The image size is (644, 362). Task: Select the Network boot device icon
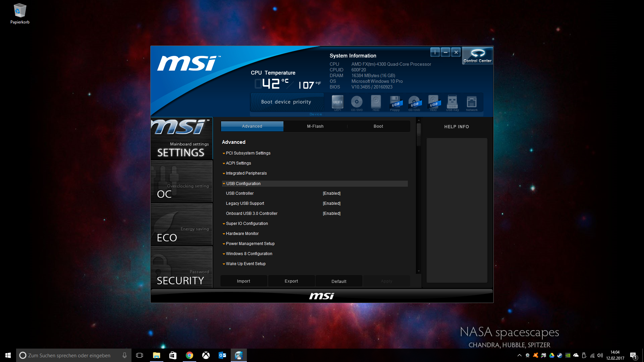472,102
